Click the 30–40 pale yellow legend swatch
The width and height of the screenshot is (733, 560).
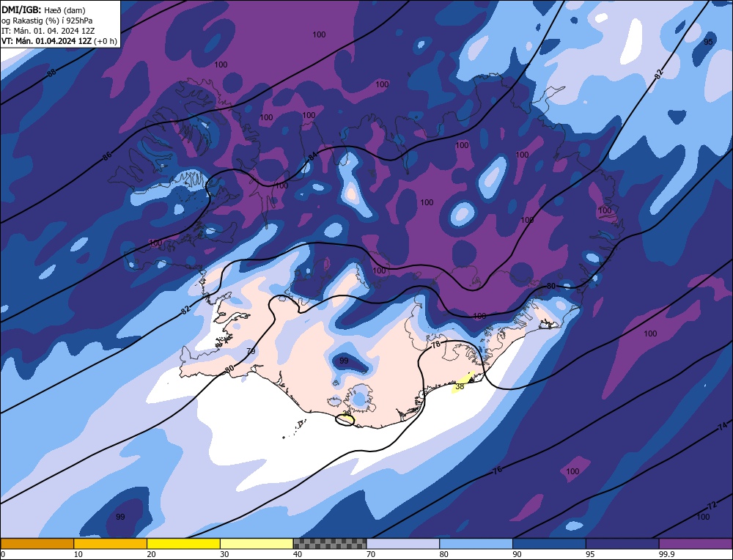click(257, 543)
